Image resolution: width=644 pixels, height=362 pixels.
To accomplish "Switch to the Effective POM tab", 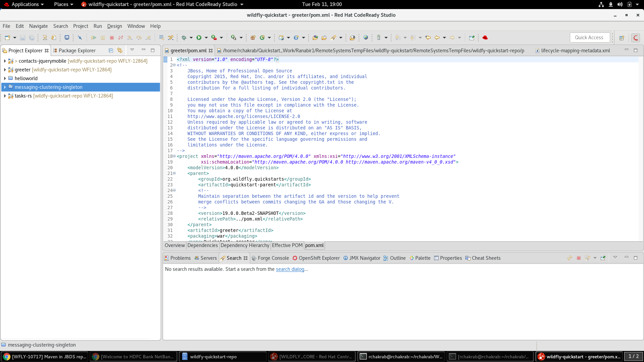I will click(x=287, y=245).
